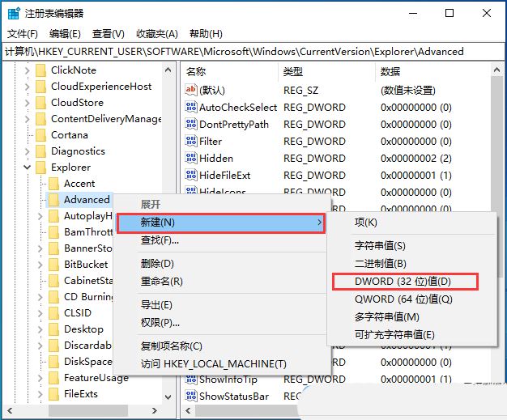Expand the ClickNote tree node
Screen dimensions: 507x420
click(28, 70)
